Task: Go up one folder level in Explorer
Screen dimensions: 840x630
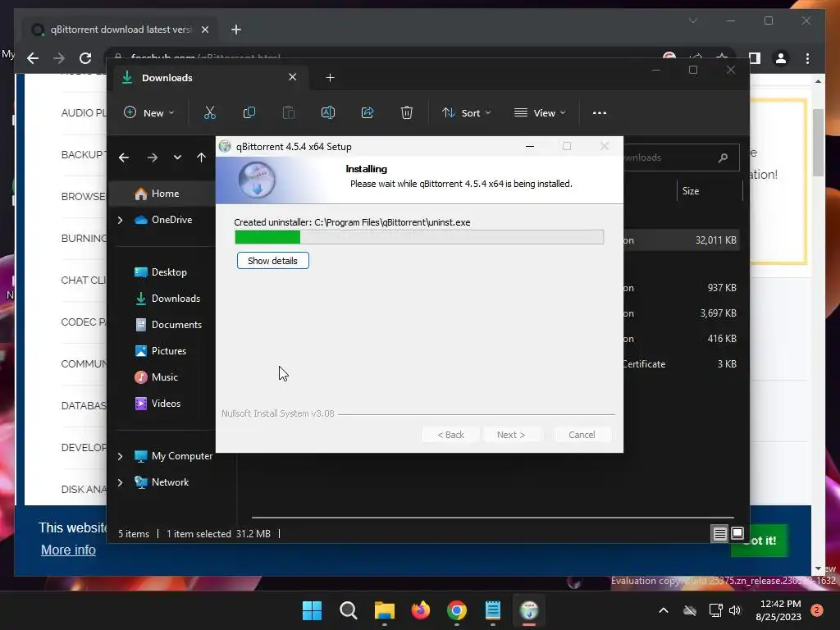Action: 201,157
